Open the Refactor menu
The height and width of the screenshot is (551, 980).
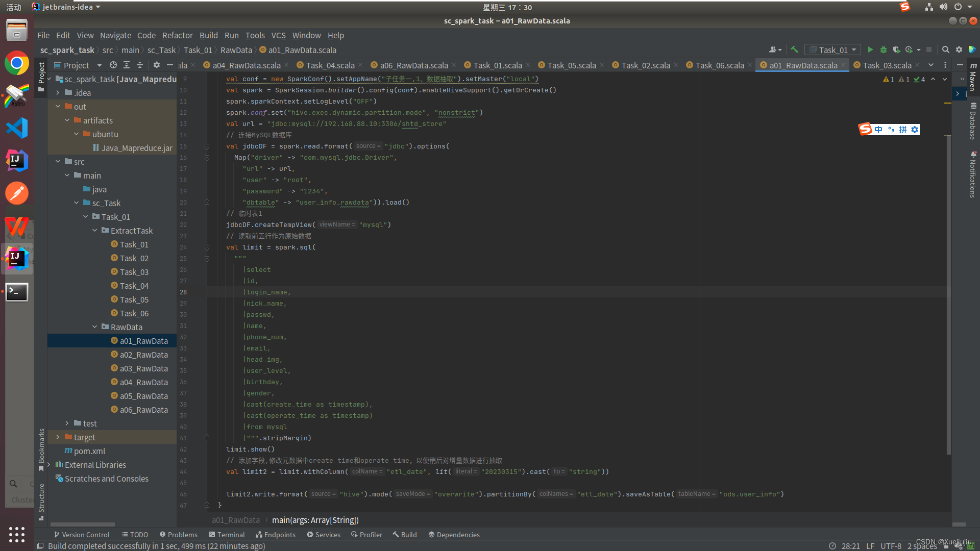[x=177, y=35]
